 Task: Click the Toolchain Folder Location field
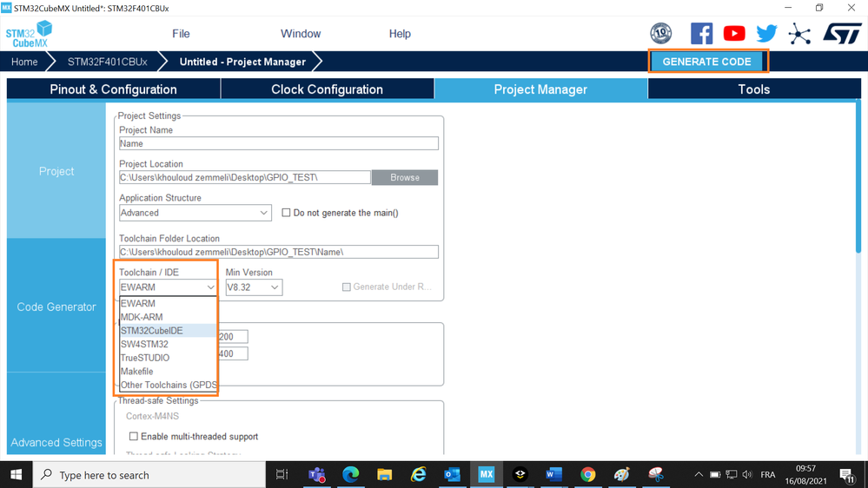[278, 252]
